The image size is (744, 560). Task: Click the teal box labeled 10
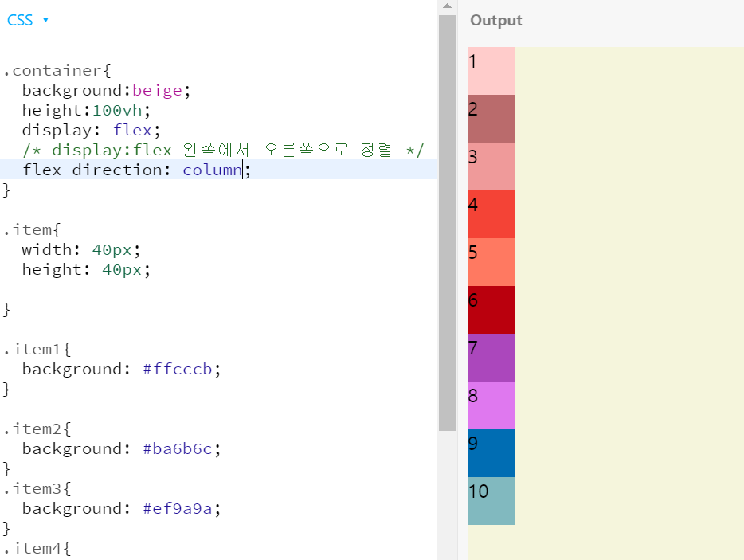pyautogui.click(x=491, y=500)
